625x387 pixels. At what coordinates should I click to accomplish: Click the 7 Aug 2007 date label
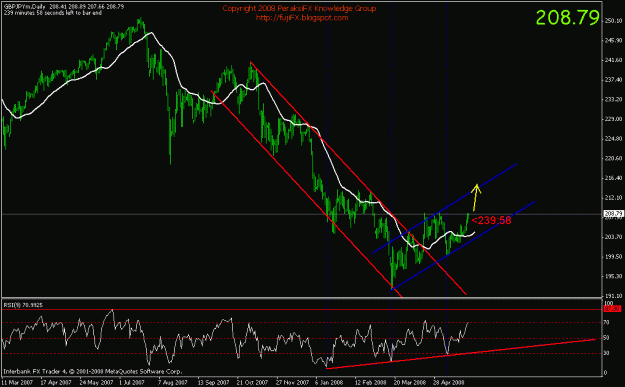tap(173, 382)
